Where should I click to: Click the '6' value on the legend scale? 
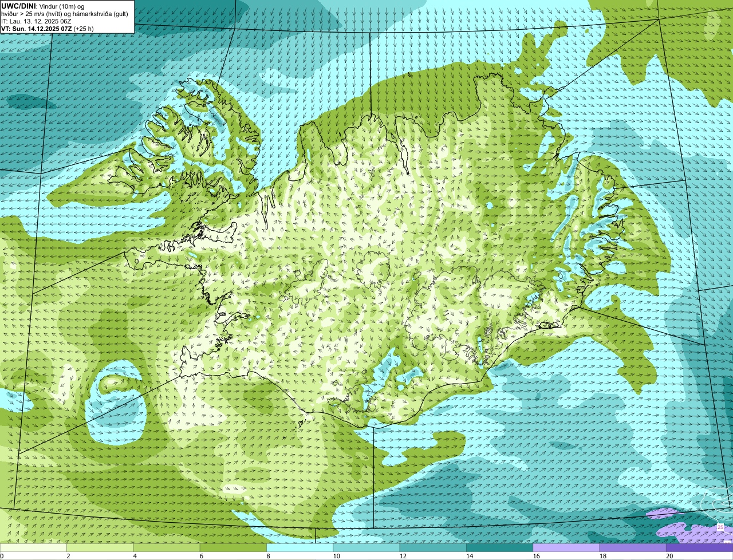(202, 556)
